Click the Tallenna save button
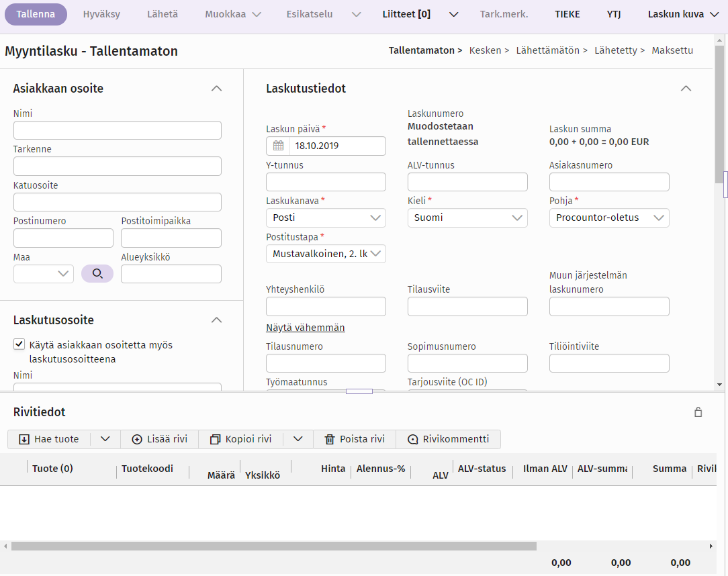 point(36,14)
